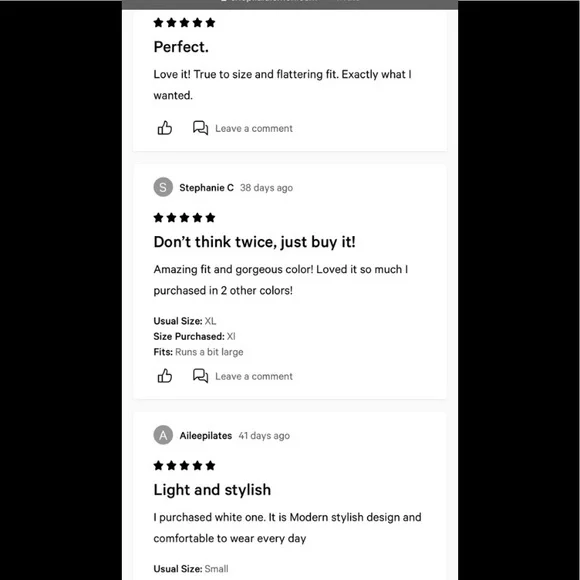The width and height of the screenshot is (580, 580).
Task: Open Stephanie C's avatar circle
Action: click(163, 187)
